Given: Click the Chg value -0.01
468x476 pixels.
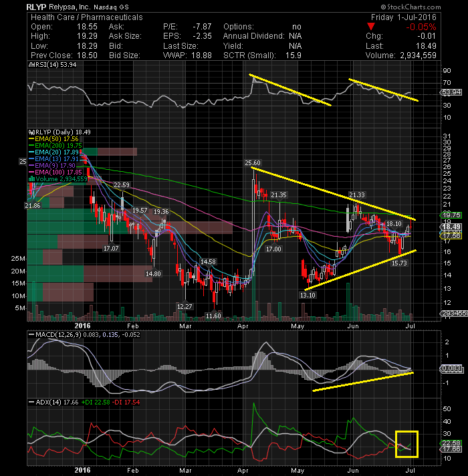Looking at the screenshot, I should click(x=426, y=36).
